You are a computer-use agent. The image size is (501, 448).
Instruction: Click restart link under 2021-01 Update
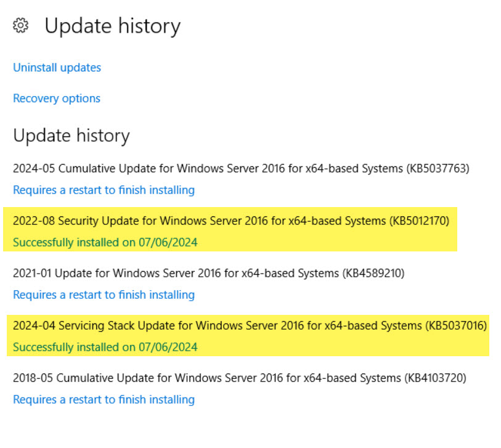pos(104,295)
